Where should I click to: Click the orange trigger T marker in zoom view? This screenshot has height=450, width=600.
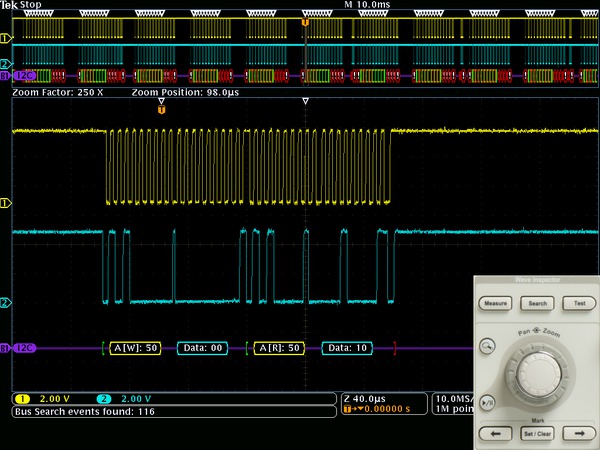161,108
